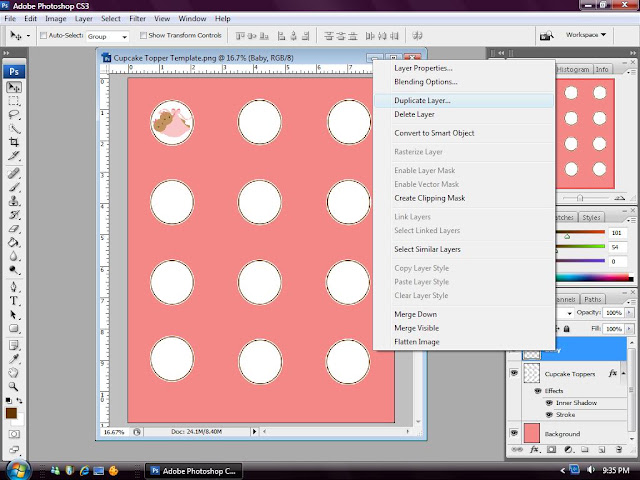This screenshot has width=640, height=480.
Task: Toggle Stroke effect visibility
Action: pyautogui.click(x=549, y=414)
